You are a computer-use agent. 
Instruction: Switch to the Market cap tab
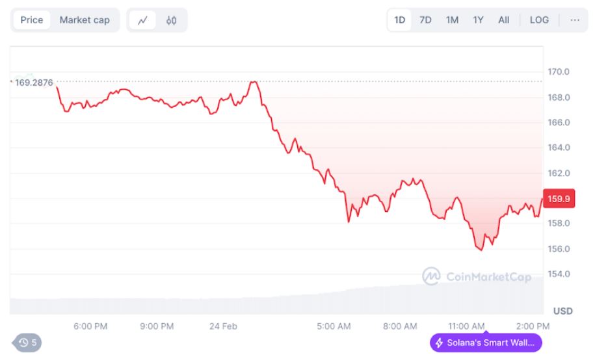point(85,20)
